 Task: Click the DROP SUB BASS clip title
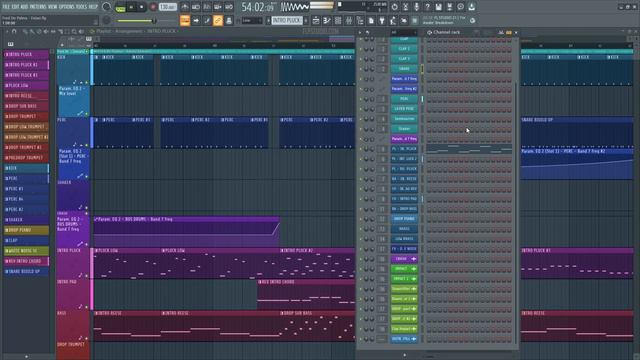[x=297, y=313]
